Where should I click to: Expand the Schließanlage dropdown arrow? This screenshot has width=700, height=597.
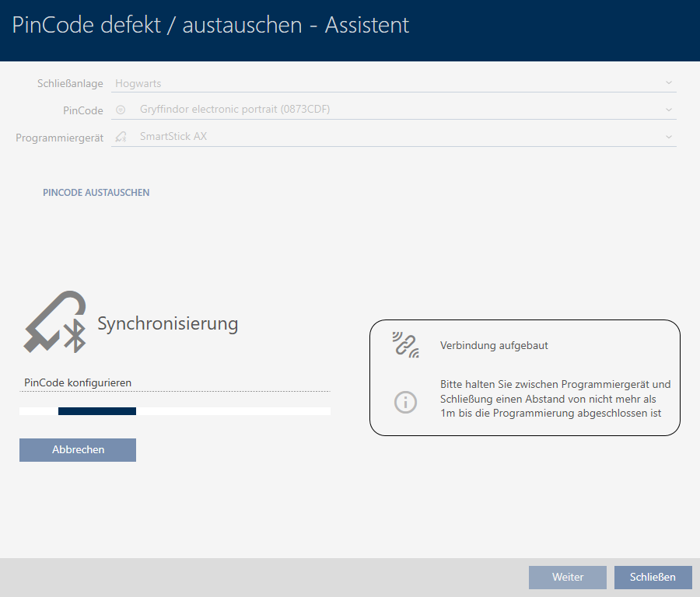tap(668, 83)
